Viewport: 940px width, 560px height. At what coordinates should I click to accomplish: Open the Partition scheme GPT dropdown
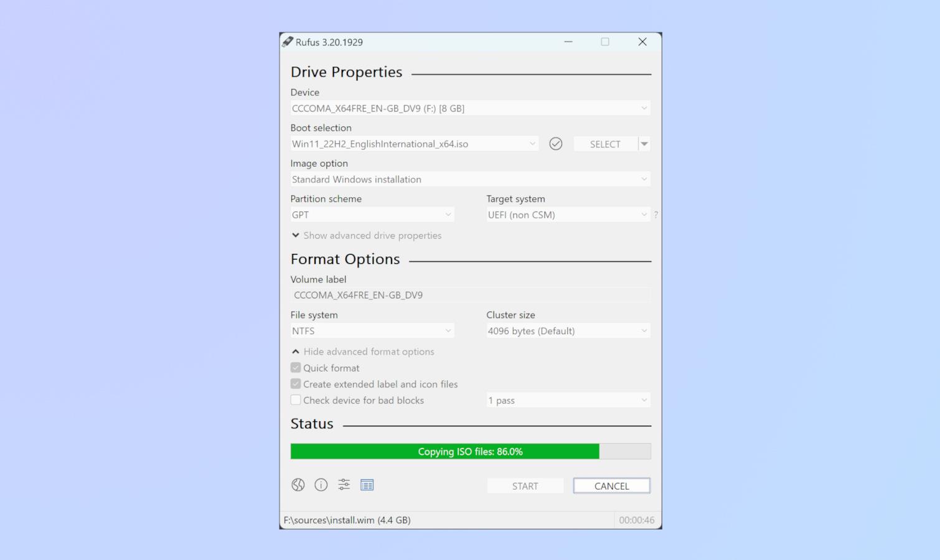coord(372,215)
